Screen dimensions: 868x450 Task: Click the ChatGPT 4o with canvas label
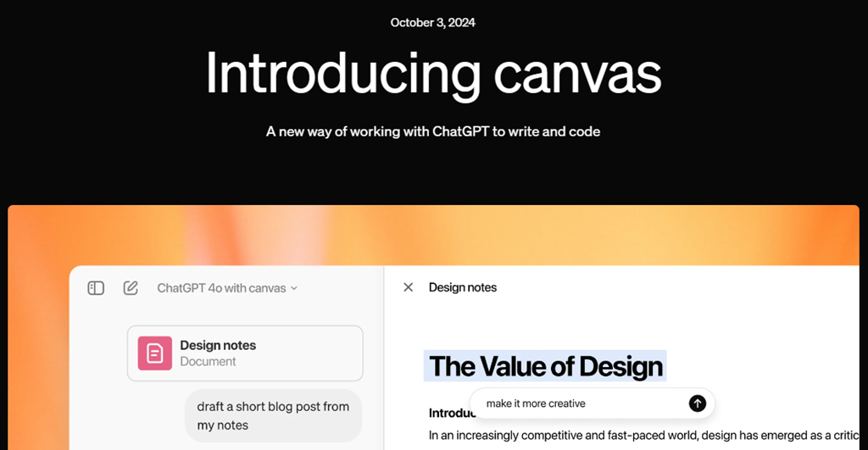point(221,288)
